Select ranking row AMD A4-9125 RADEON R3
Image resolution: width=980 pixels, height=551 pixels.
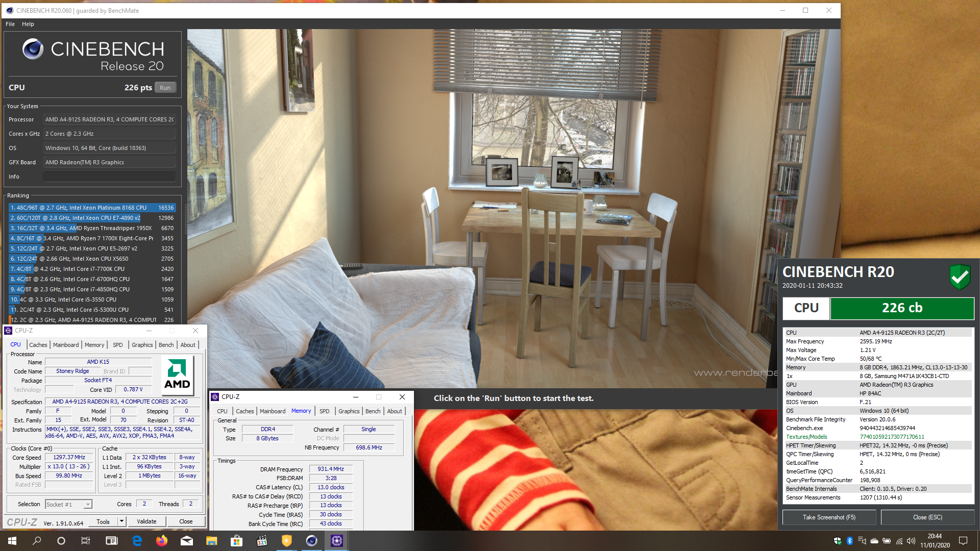(x=92, y=320)
